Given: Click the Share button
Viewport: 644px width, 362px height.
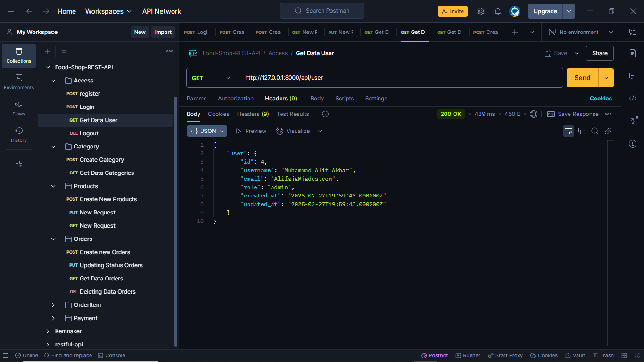Looking at the screenshot, I should pyautogui.click(x=600, y=53).
